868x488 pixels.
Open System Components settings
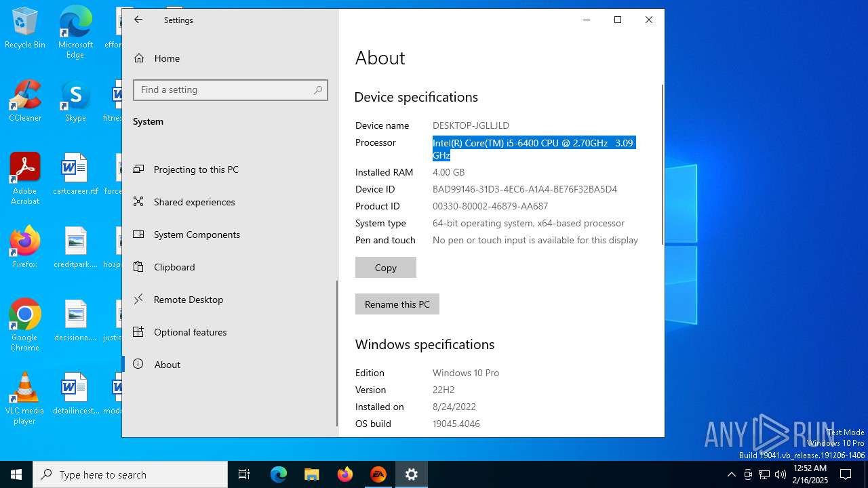[229, 235]
